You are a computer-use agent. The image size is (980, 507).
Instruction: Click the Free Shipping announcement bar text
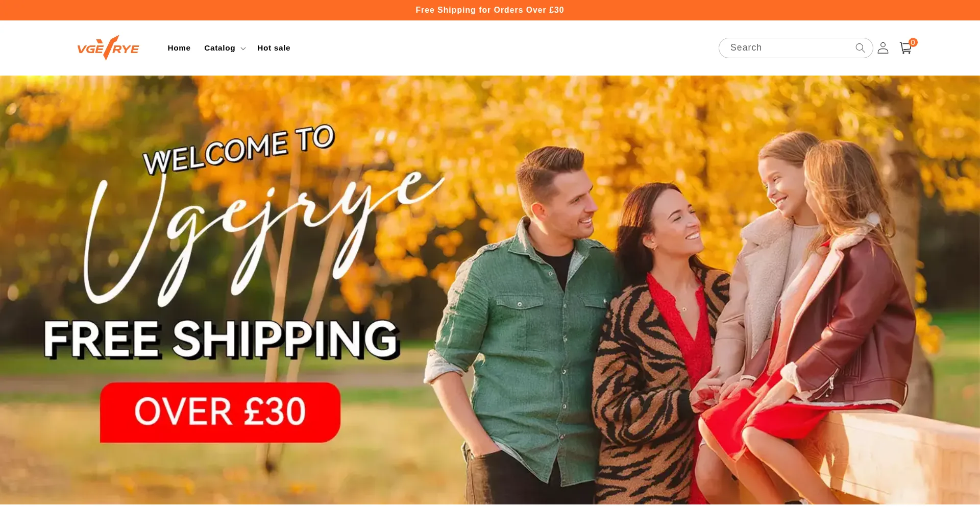[490, 10]
